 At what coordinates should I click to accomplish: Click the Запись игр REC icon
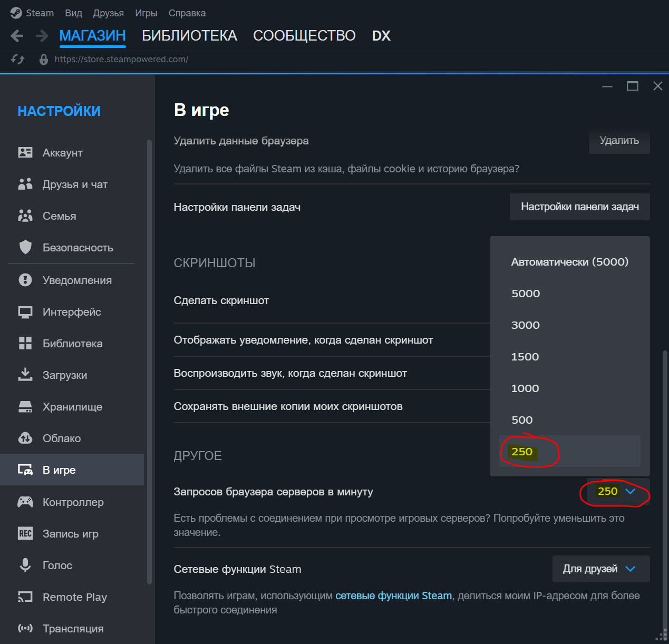tap(25, 533)
